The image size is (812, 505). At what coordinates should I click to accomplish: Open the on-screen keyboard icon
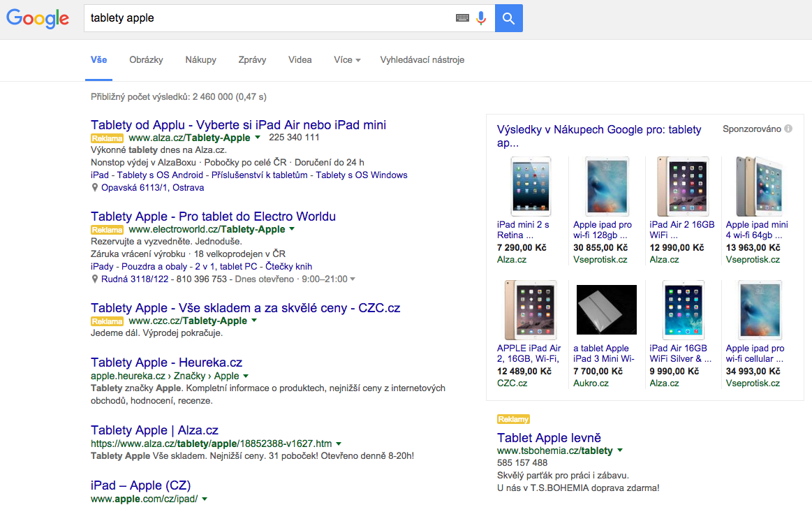tap(462, 18)
